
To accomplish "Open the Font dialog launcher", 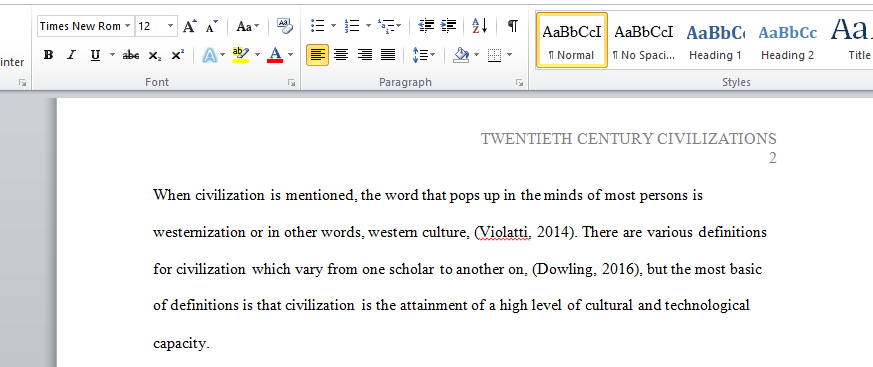I will coord(292,82).
